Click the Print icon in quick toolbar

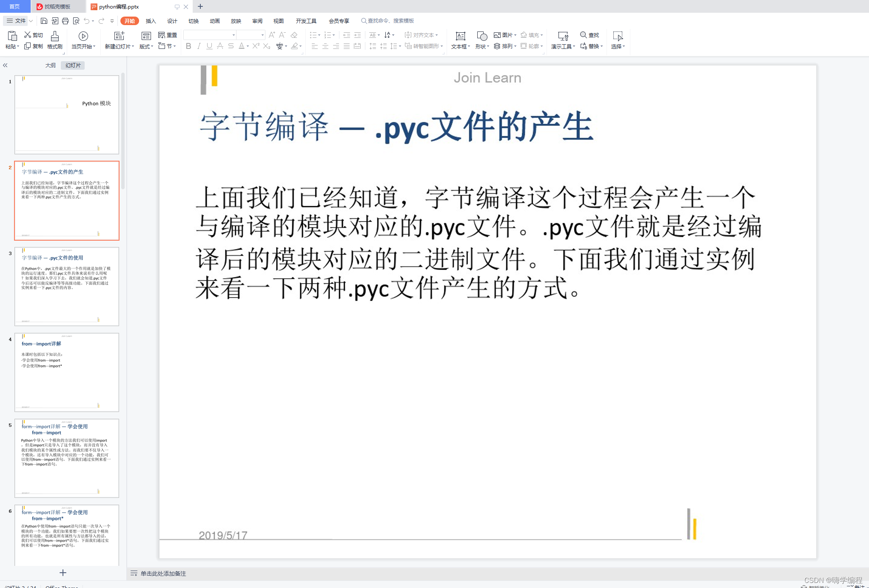point(65,21)
